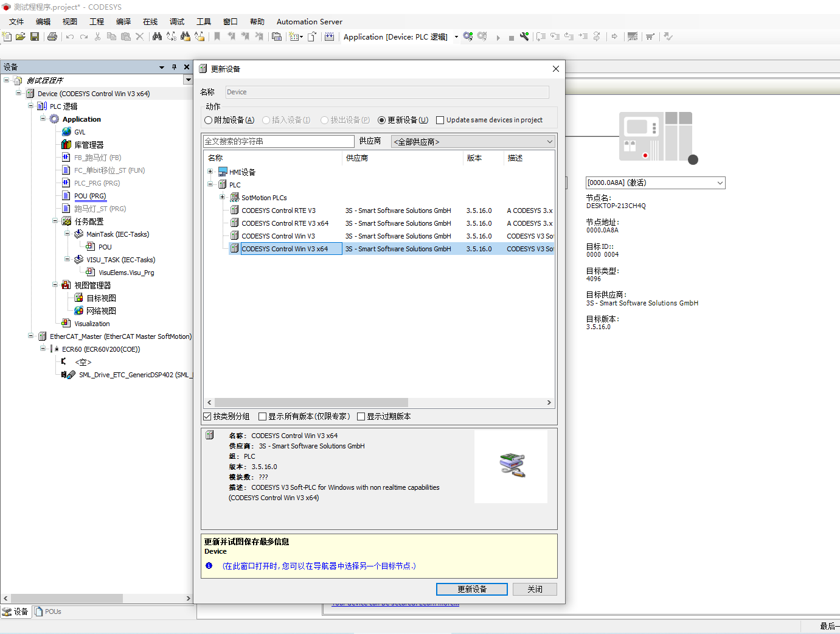Click the Build wrench toolbar icon
This screenshot has height=634, width=840.
(524, 37)
